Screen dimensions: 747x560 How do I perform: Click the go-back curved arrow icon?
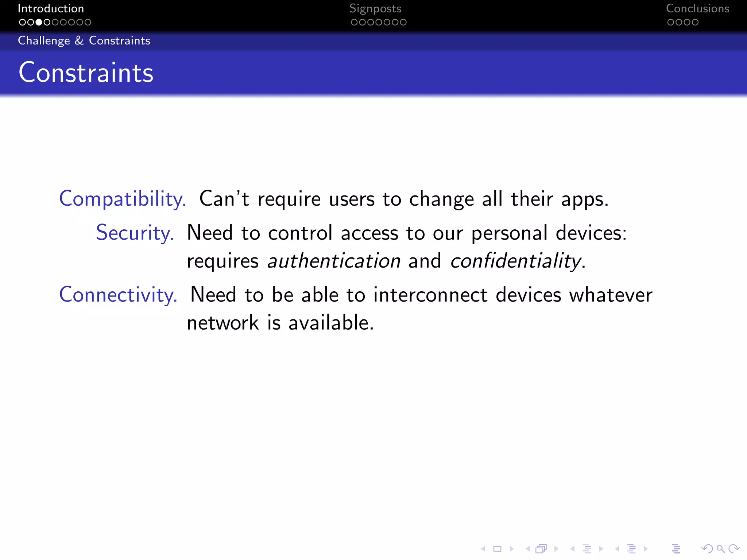tap(707, 549)
